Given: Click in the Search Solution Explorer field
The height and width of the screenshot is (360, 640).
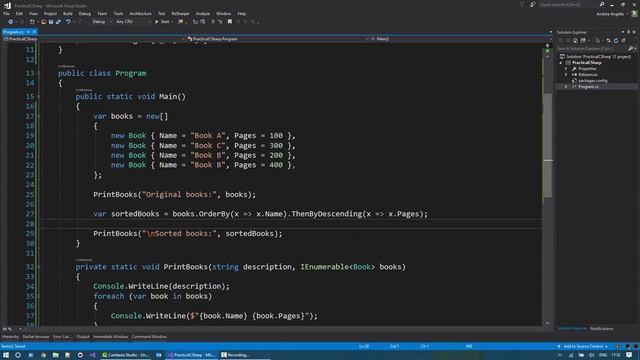Looking at the screenshot, I should (x=592, y=49).
